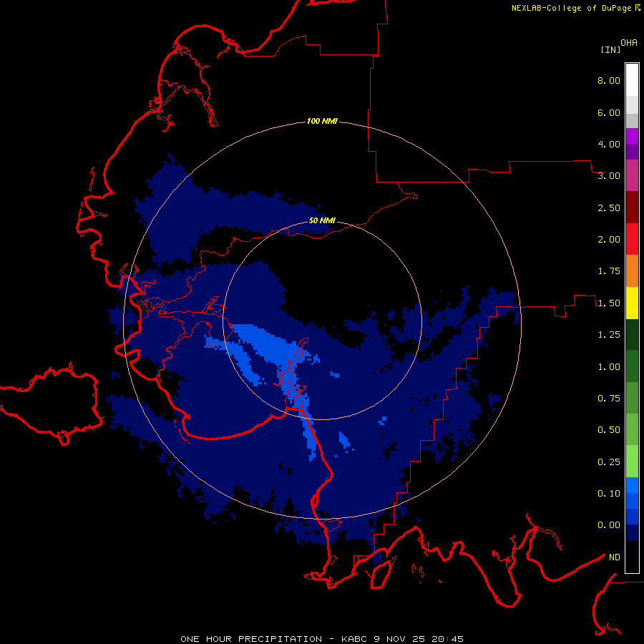Select the 0.00 legend value
This screenshot has width=644, height=644.
(x=609, y=525)
